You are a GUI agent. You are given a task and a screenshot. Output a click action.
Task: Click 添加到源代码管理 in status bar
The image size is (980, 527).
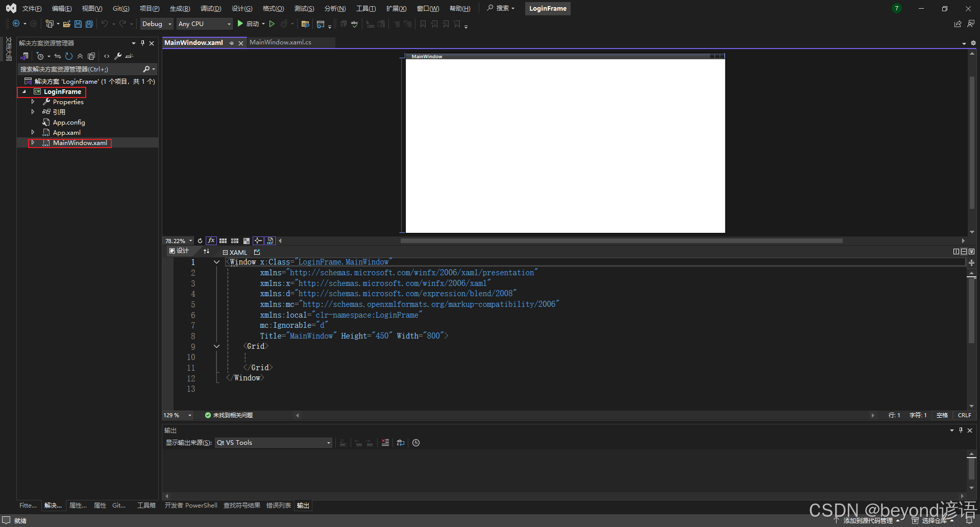[868, 521]
